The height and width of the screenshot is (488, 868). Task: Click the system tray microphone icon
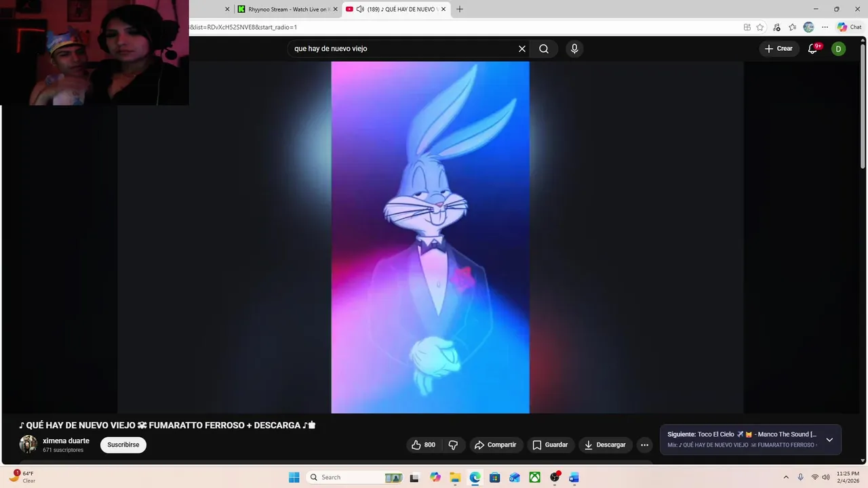pos(801,477)
